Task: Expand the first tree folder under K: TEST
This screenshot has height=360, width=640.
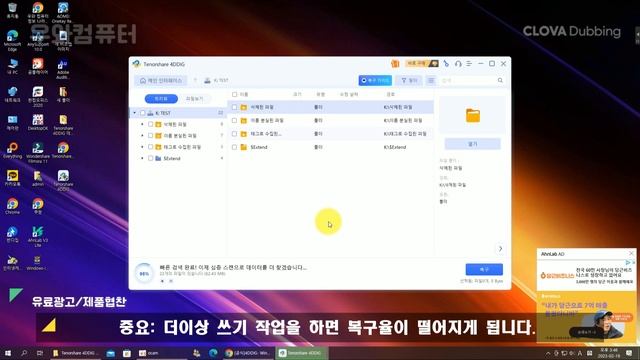Action: pyautogui.click(x=142, y=124)
